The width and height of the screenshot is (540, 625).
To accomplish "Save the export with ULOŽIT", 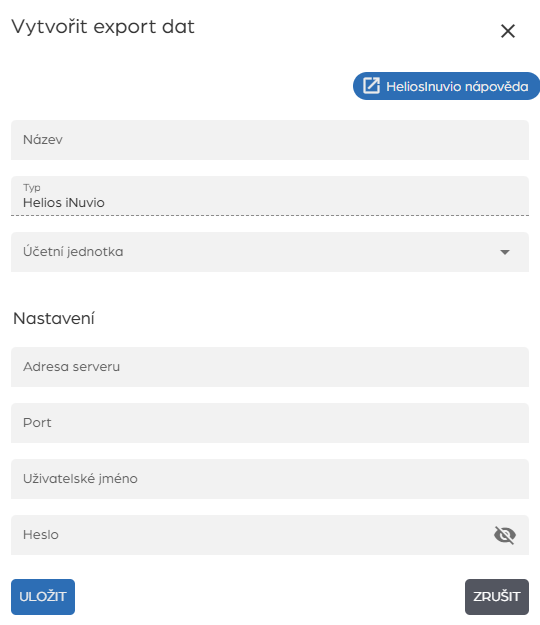I will 43,597.
